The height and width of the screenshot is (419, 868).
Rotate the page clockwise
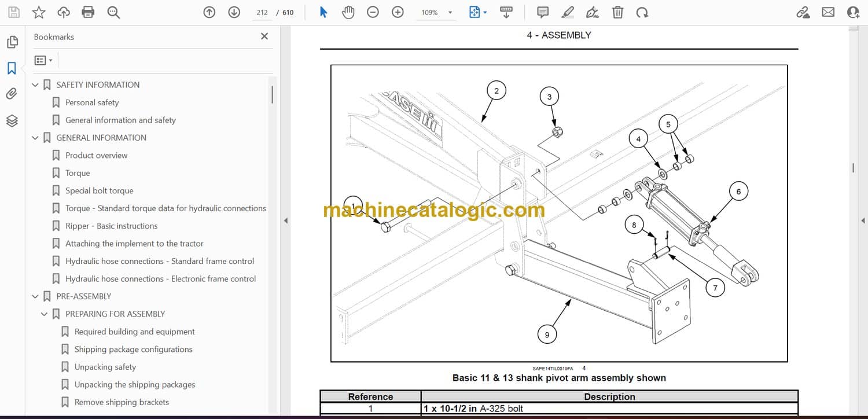coord(642,12)
